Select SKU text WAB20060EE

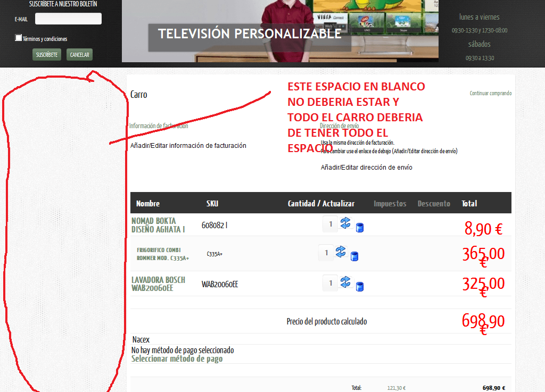tap(220, 284)
